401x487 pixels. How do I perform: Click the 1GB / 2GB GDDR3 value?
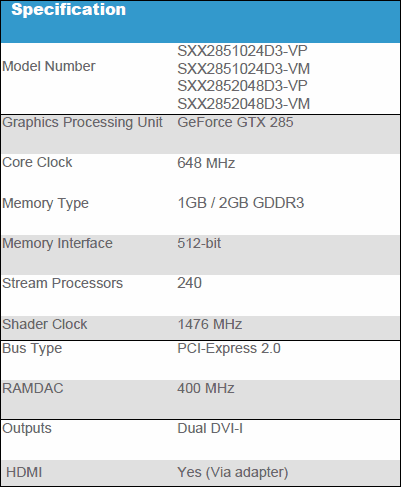point(241,203)
